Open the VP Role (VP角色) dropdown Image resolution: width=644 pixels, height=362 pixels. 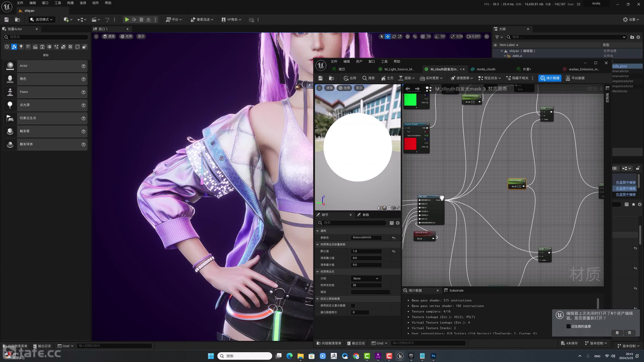click(231, 20)
